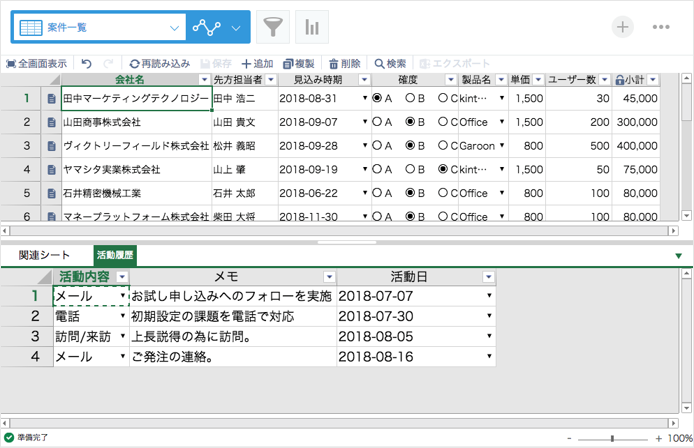Click the plus circle icon at top right
Viewport: 694px width, 448px height.
click(x=623, y=27)
